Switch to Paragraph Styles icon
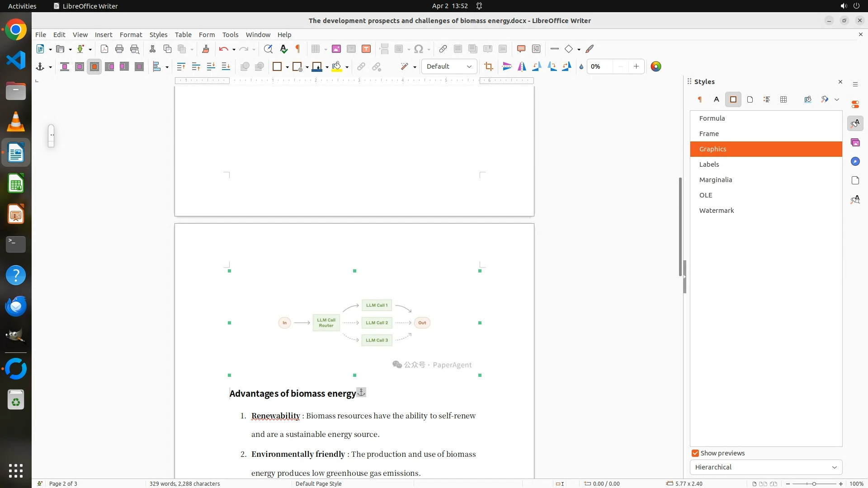Viewport: 868px width, 488px height. point(700,99)
